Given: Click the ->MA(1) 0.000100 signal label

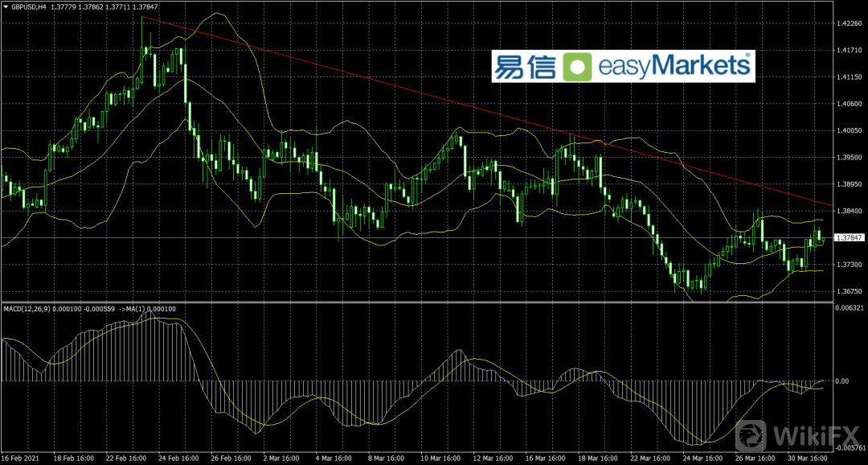Looking at the screenshot, I should tap(148, 308).
